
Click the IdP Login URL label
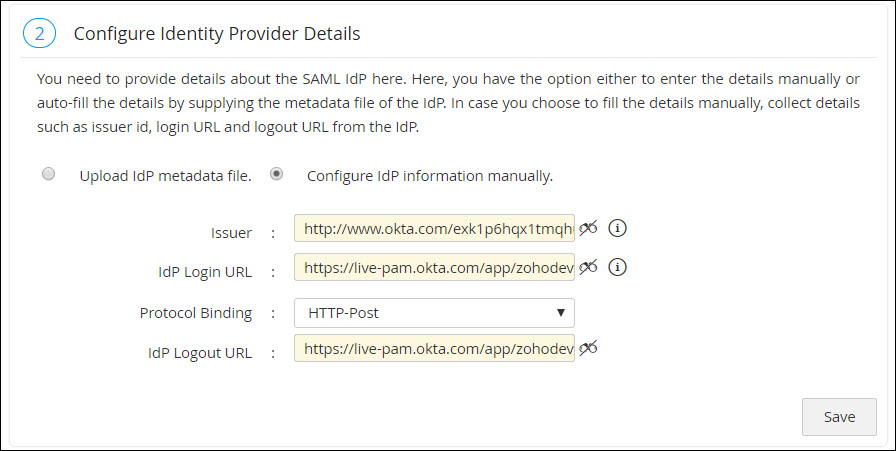tap(205, 271)
